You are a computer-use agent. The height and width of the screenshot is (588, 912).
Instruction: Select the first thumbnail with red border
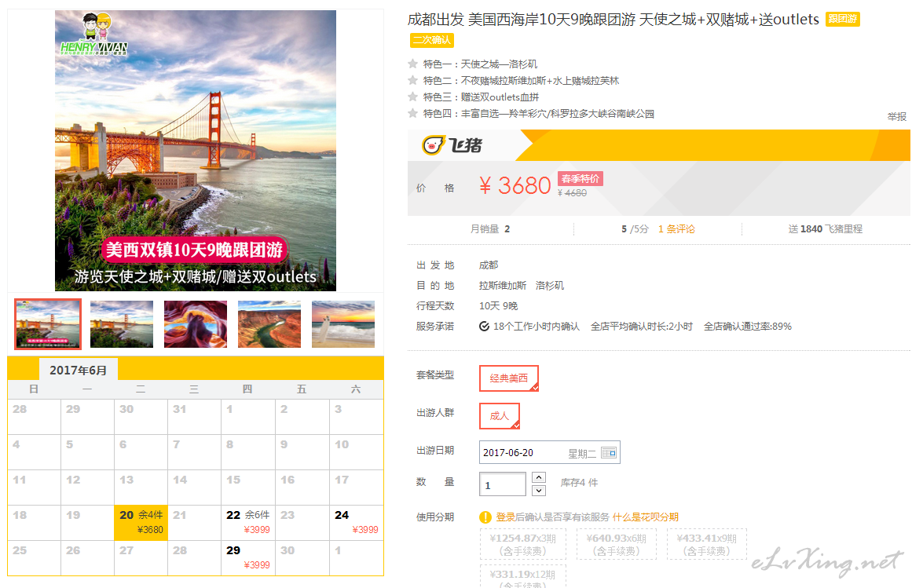pyautogui.click(x=48, y=324)
